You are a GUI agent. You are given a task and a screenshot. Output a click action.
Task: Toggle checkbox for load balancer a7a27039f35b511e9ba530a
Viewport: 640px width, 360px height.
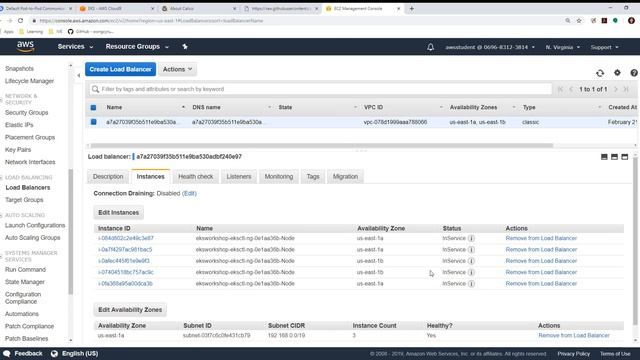tap(93, 122)
